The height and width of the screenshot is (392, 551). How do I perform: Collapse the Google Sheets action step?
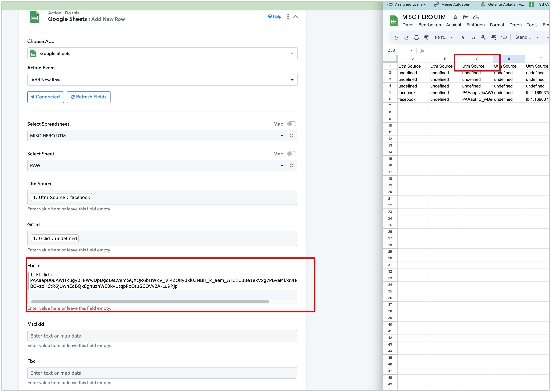pyautogui.click(x=296, y=17)
